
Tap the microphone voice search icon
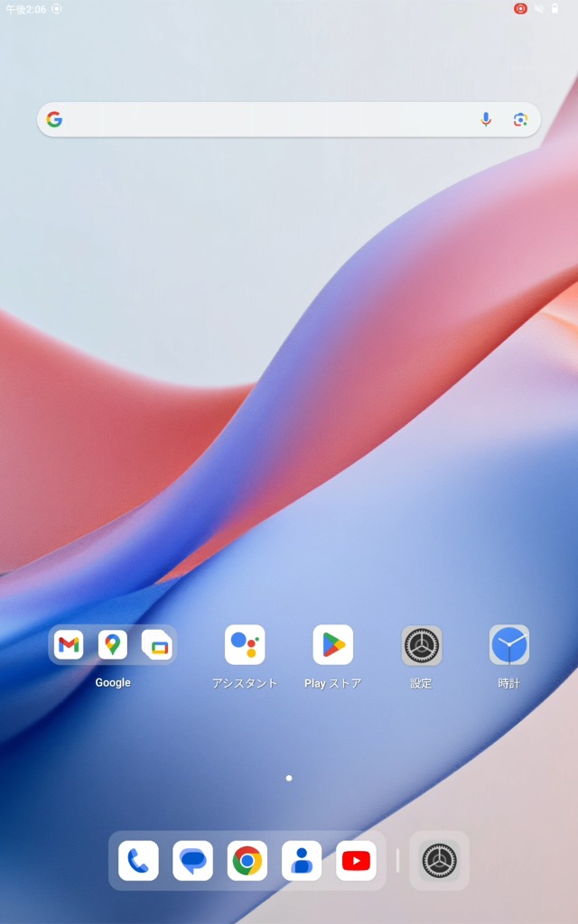point(486,119)
